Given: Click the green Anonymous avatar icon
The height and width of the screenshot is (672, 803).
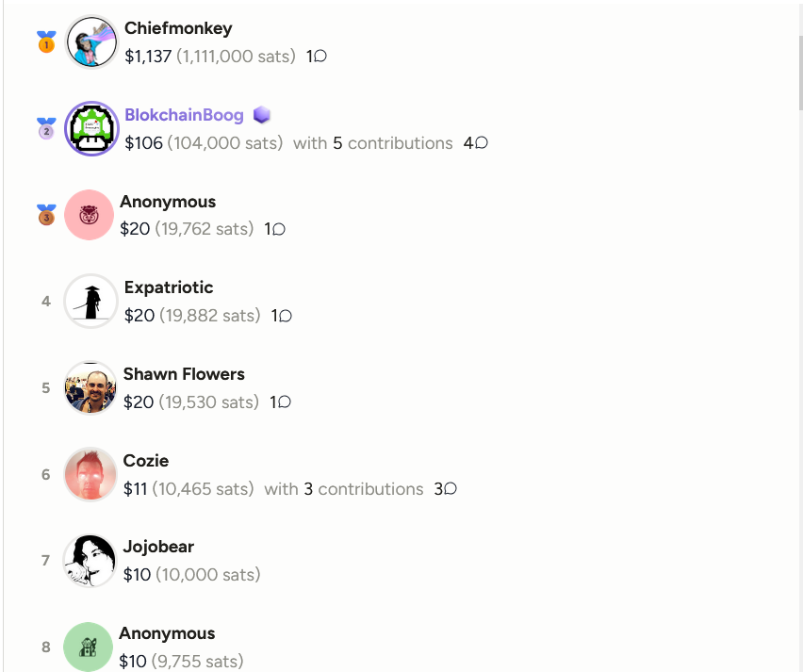Looking at the screenshot, I should click(88, 647).
